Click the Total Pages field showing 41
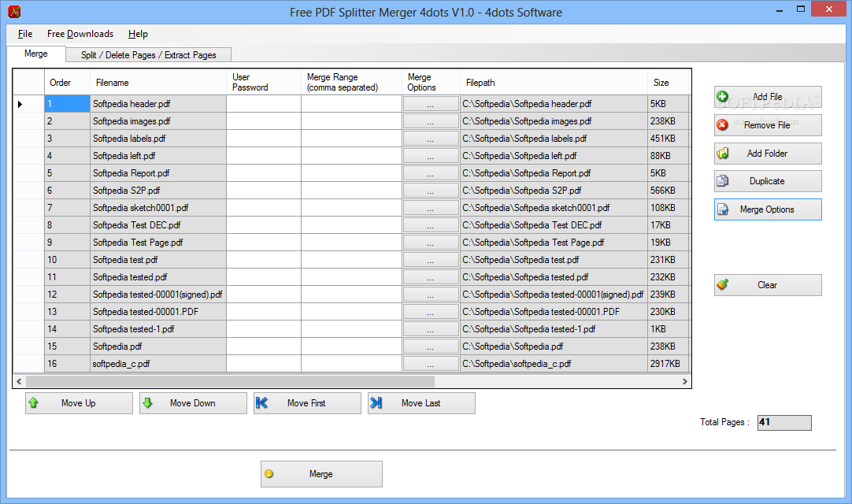 (784, 422)
